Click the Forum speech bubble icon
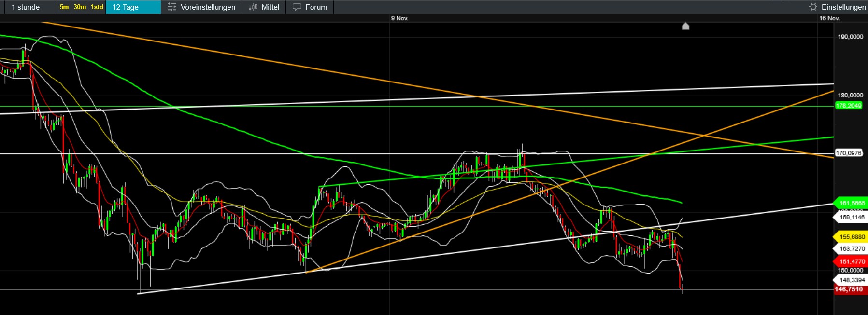Screen dimensions: 868x315 pyautogui.click(x=297, y=7)
